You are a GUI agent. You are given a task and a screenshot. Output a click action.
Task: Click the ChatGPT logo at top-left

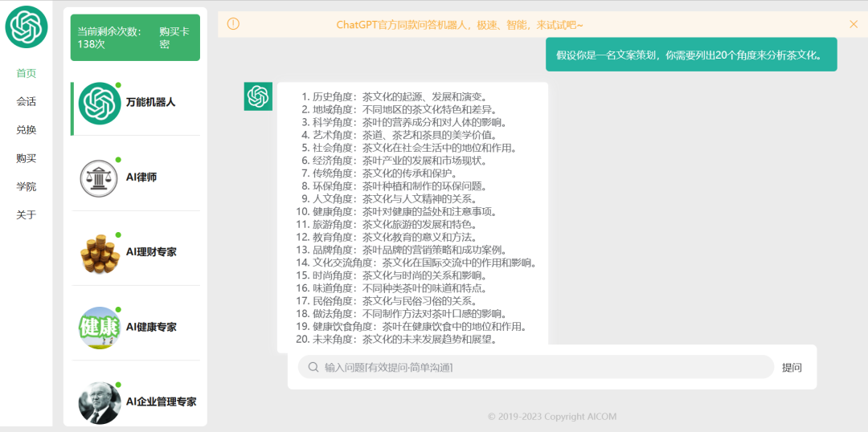27,26
